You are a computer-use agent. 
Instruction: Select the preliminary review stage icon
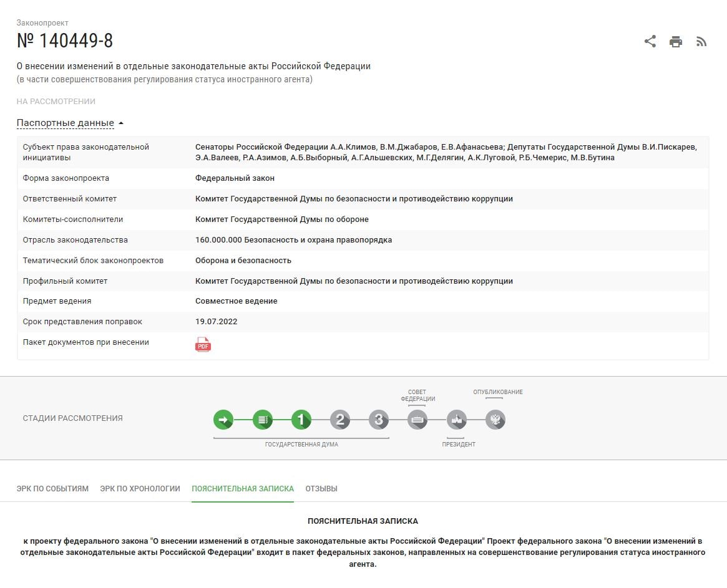[x=262, y=420]
